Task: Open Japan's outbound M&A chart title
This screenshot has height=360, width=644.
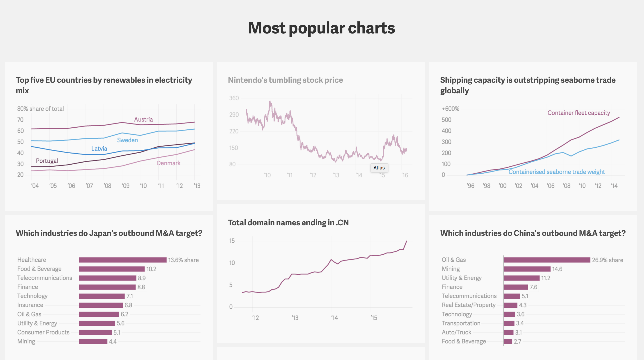Action: pos(109,233)
